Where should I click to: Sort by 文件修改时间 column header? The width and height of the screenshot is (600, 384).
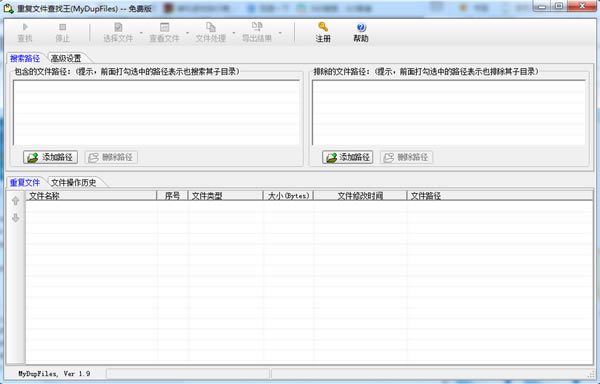pyautogui.click(x=360, y=196)
